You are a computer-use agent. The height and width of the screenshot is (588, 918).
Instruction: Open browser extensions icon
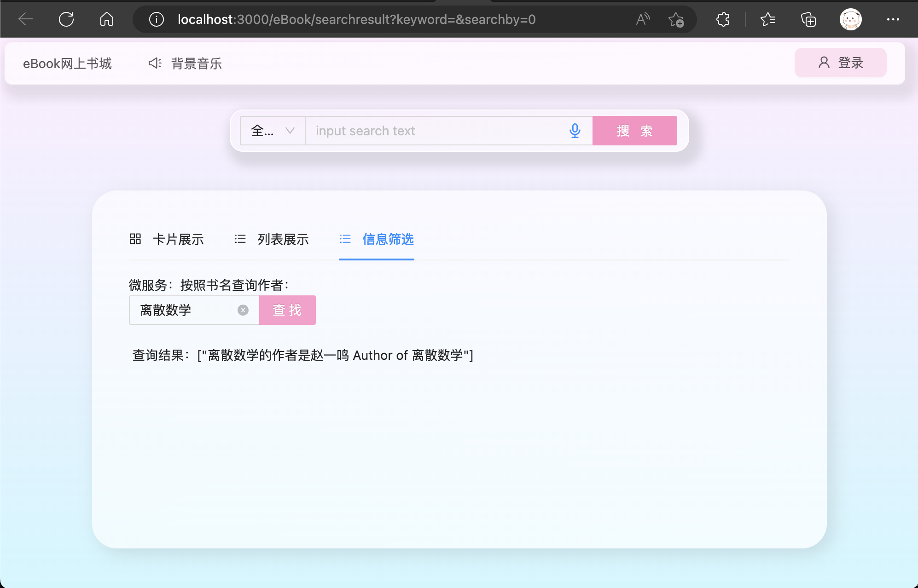pyautogui.click(x=722, y=19)
